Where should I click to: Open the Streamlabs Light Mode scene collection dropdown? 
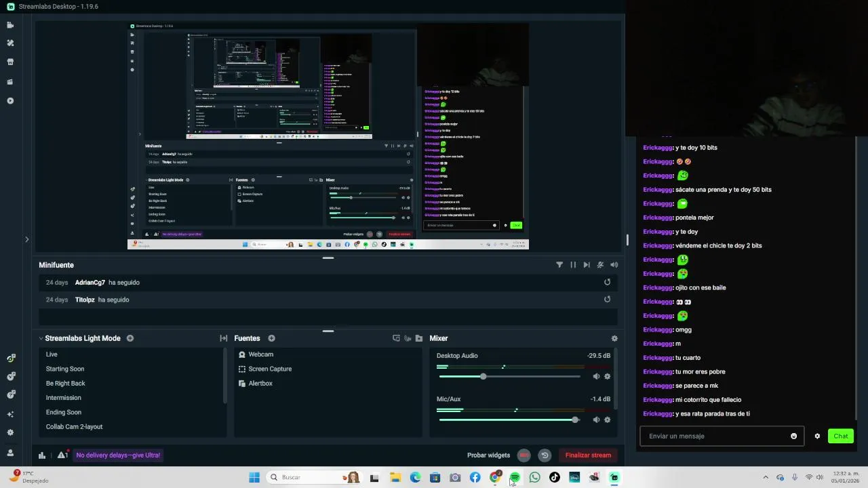pos(79,338)
